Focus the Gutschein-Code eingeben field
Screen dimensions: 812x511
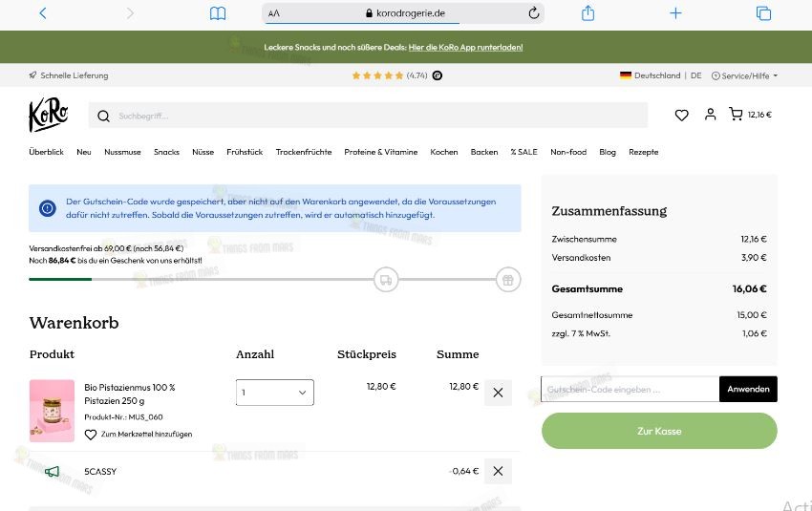[x=630, y=390]
